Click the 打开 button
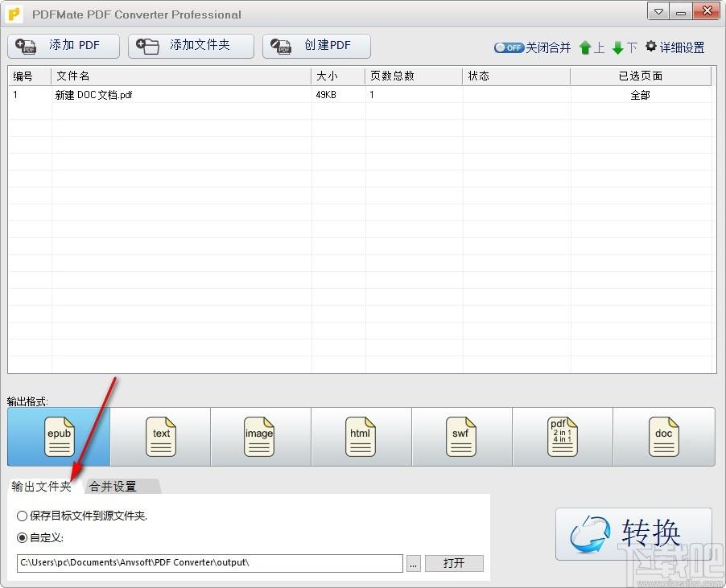Image resolution: width=726 pixels, height=588 pixels. point(454,564)
